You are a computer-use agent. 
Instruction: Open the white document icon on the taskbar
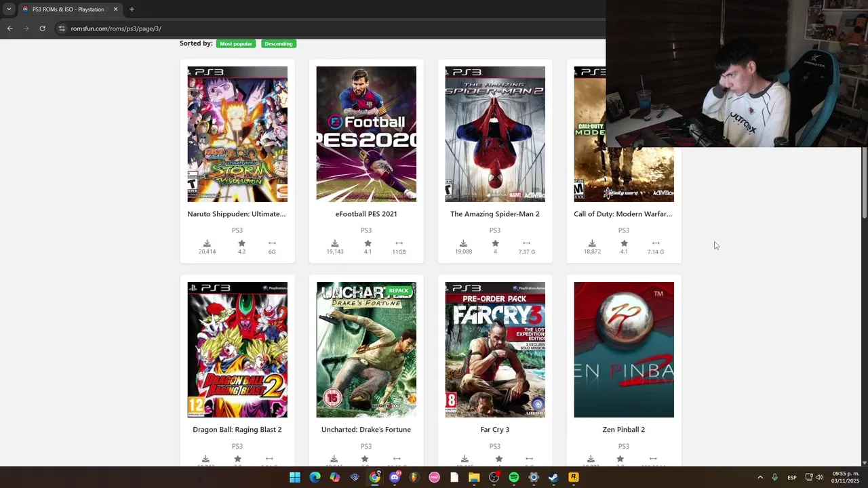point(454,477)
